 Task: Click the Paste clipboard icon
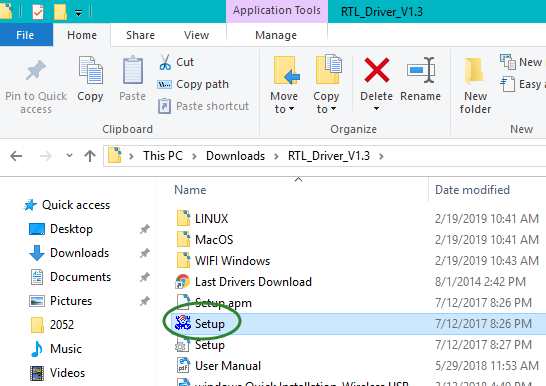(133, 71)
